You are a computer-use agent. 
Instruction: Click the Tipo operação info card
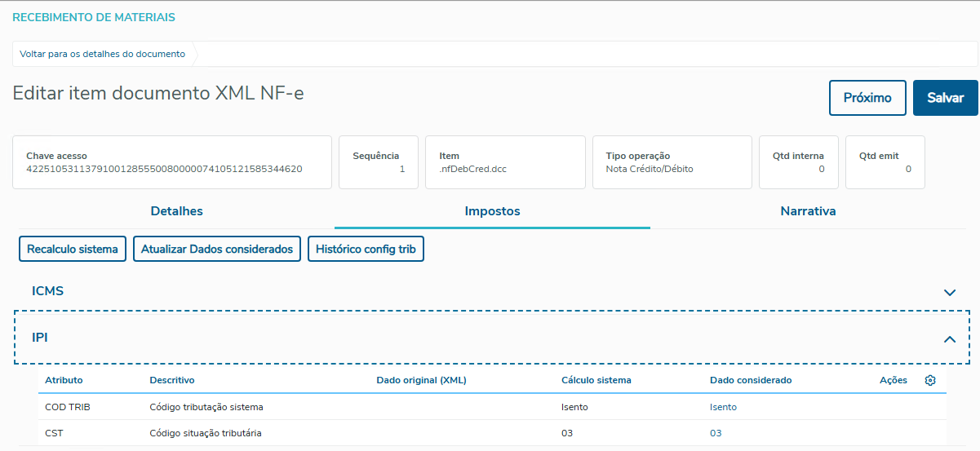click(671, 162)
